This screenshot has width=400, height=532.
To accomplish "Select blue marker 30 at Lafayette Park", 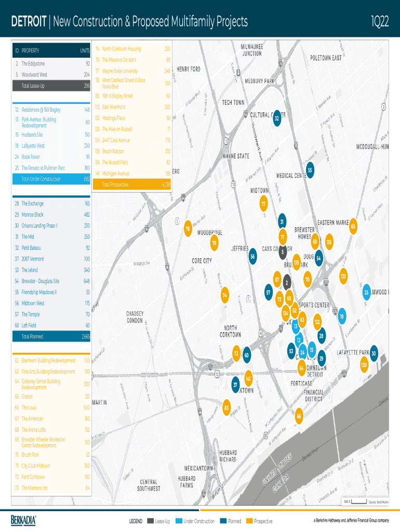I will (x=374, y=354).
